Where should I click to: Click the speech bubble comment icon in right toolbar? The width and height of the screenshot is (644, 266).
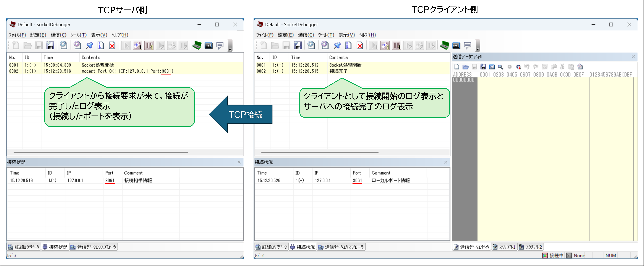pos(468,45)
